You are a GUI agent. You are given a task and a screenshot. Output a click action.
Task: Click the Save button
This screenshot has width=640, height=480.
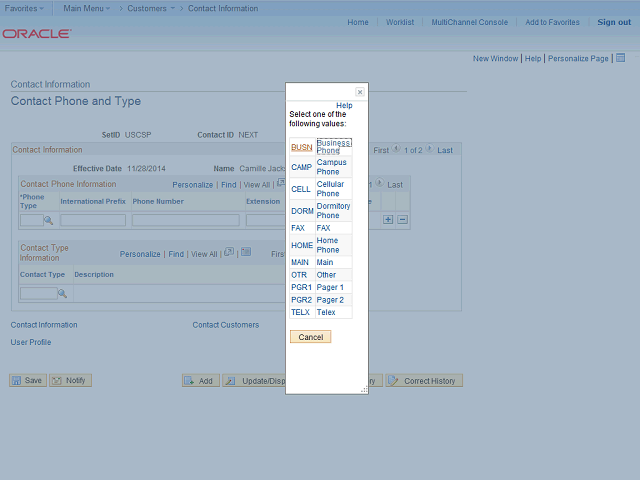click(x=28, y=380)
